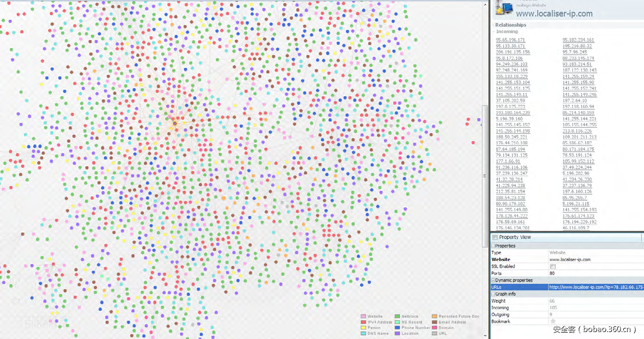
Task: Click the URL gray legend swatch
Action: click(x=434, y=334)
